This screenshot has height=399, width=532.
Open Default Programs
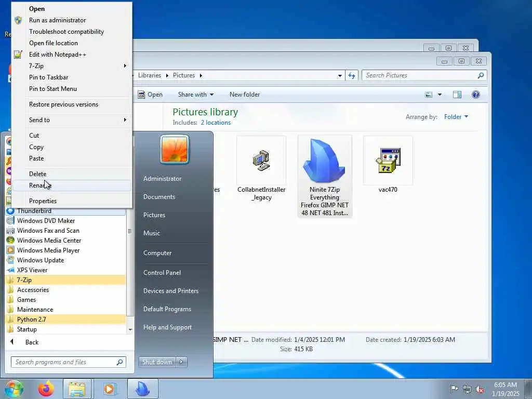coord(167,309)
